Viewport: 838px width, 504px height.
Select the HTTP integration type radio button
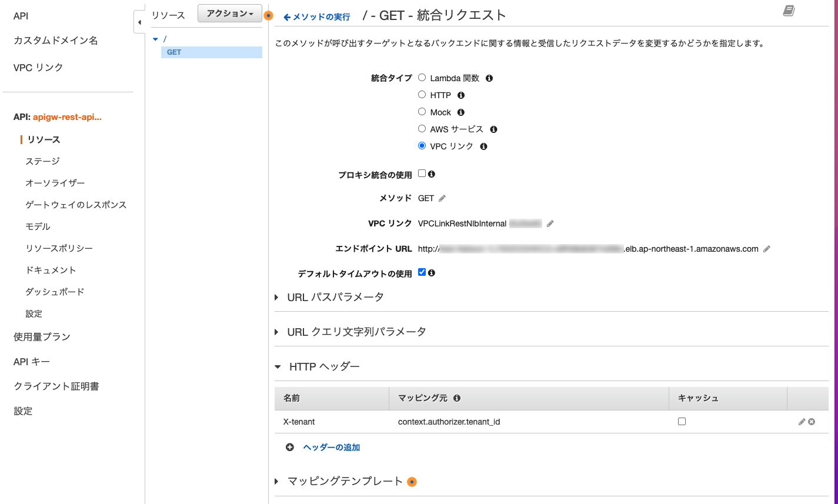(x=422, y=95)
